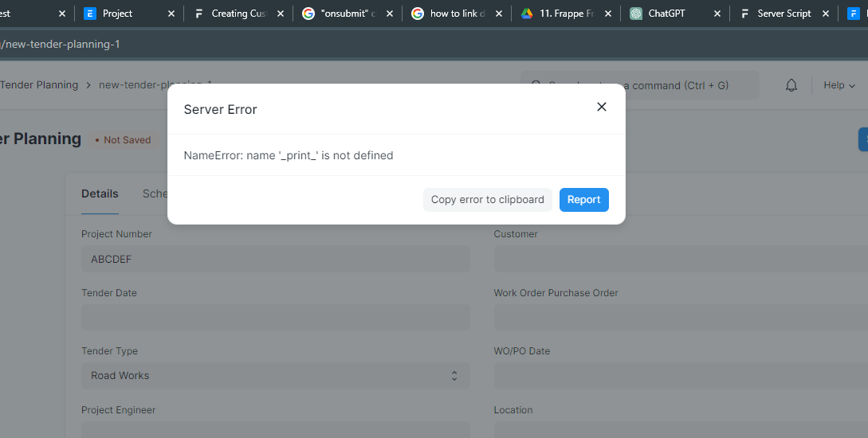Click Copy error to clipboard
868x438 pixels.
tap(488, 200)
